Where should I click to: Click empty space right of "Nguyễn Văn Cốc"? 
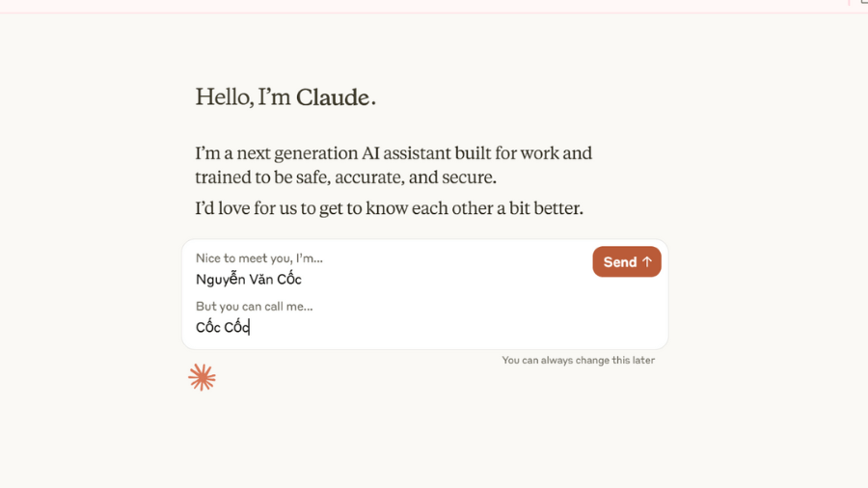tap(434, 280)
